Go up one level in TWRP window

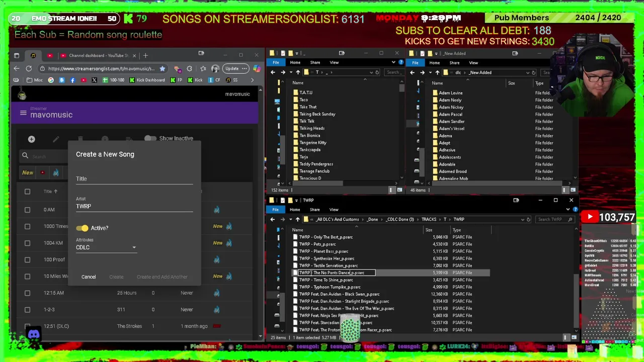[298, 219]
